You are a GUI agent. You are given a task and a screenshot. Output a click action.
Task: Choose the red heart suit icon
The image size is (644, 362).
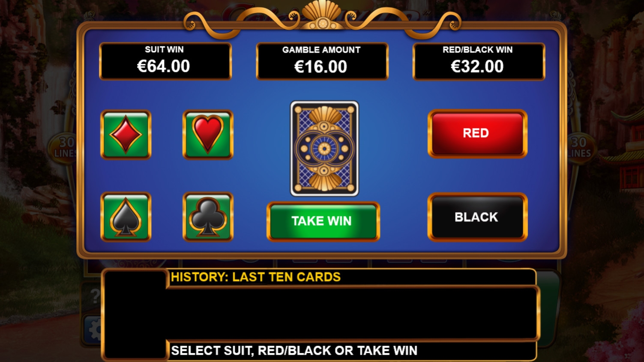[x=208, y=135]
